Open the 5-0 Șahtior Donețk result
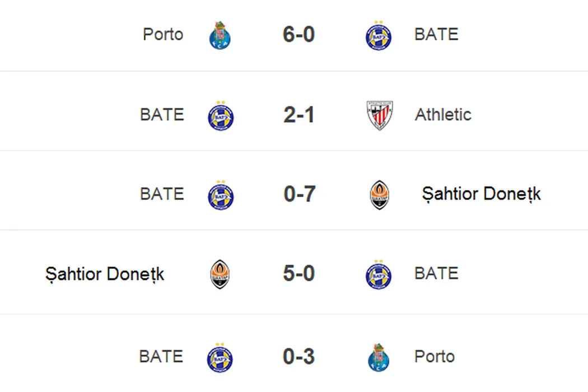 pyautogui.click(x=299, y=274)
